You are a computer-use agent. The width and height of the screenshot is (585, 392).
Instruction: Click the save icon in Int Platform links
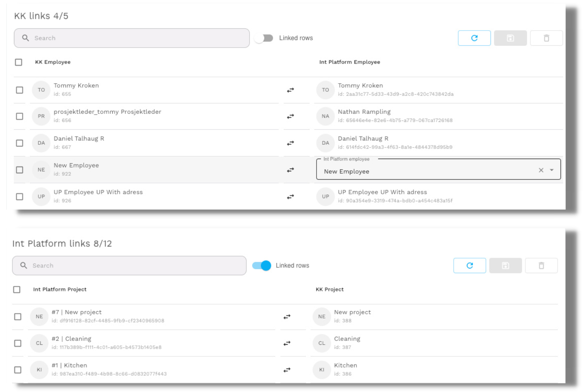point(505,265)
